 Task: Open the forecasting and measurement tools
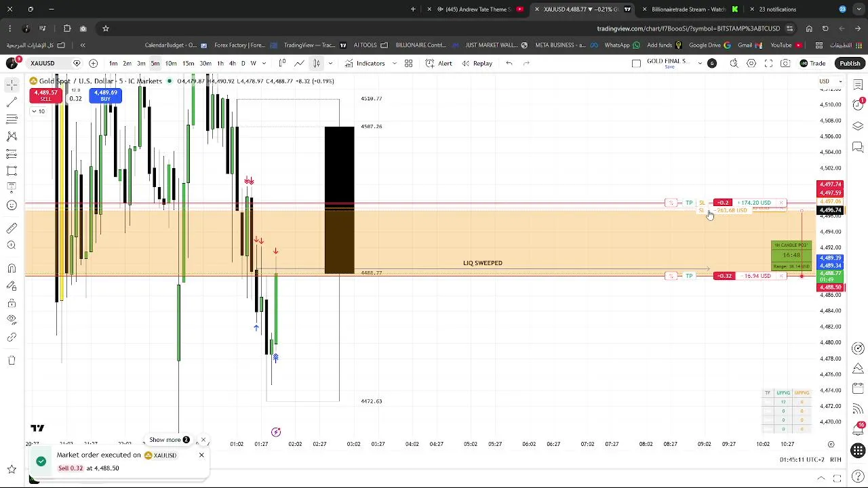point(12,154)
